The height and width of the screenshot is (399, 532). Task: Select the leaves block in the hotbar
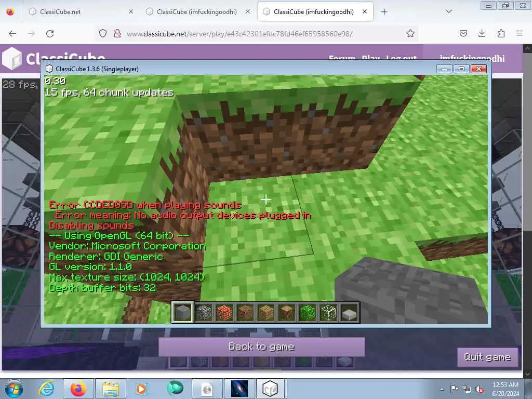point(308,312)
